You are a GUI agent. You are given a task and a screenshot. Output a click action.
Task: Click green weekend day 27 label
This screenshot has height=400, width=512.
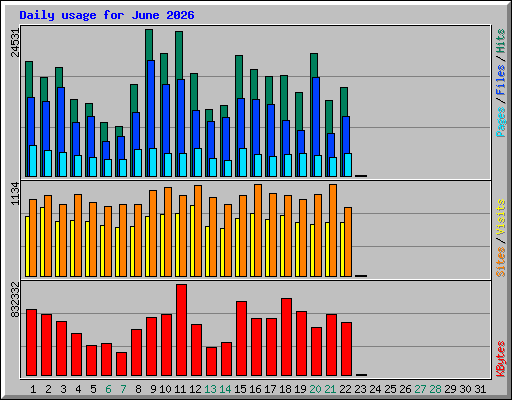(420, 389)
